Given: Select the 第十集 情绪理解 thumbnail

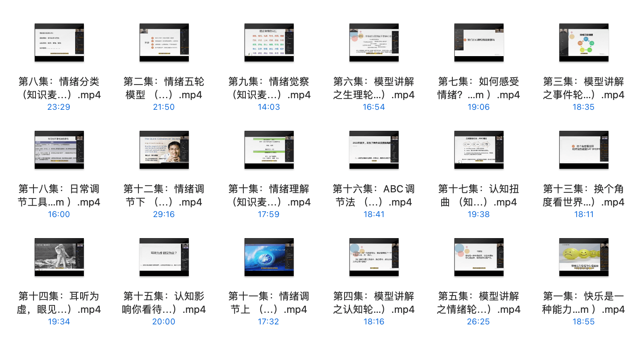Looking at the screenshot, I should click(269, 150).
